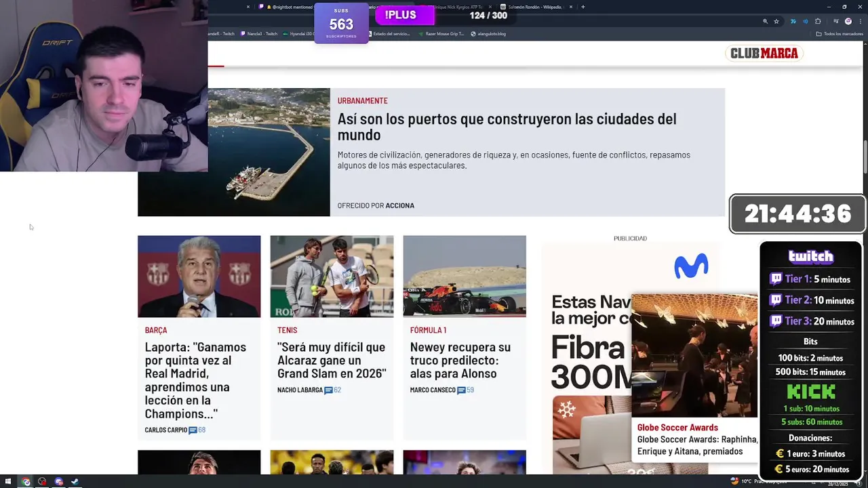Open the alangulotv.blog bookmark

point(488,34)
